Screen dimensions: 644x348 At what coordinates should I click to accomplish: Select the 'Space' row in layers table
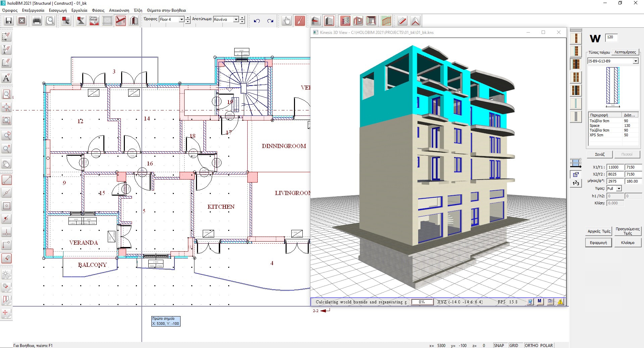613,126
